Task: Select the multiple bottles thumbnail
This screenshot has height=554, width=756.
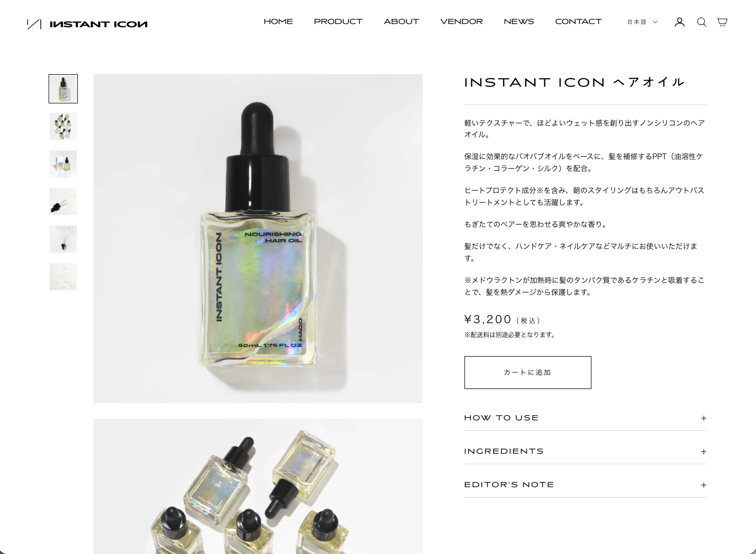Action: (x=63, y=126)
